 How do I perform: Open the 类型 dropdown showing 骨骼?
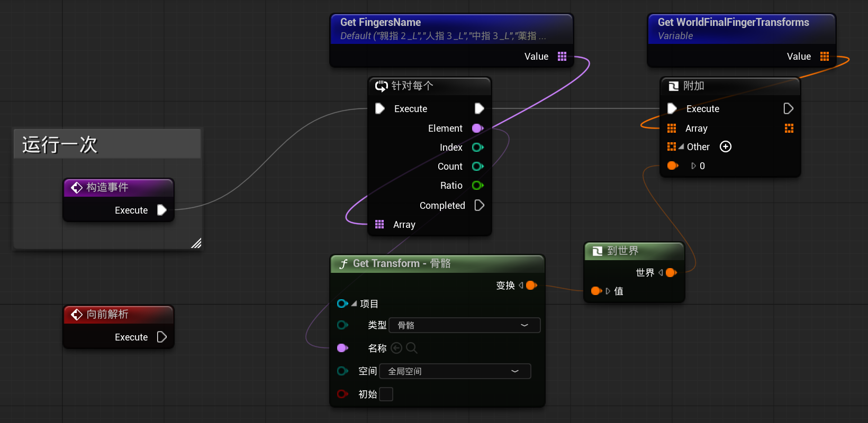click(464, 325)
